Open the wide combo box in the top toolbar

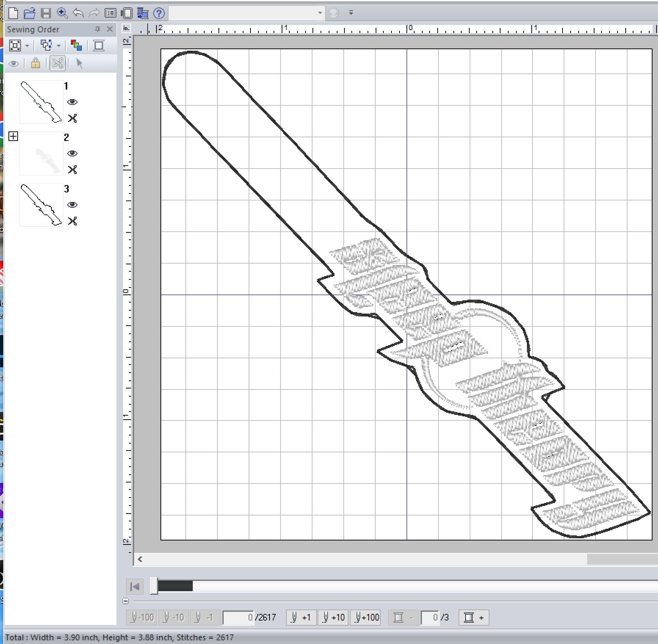[246, 13]
